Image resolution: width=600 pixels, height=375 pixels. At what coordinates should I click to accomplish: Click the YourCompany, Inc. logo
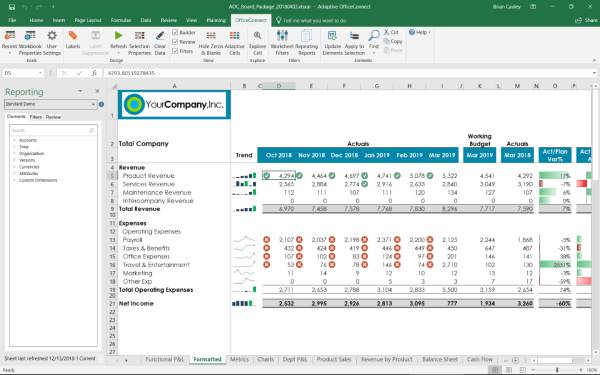tap(174, 104)
